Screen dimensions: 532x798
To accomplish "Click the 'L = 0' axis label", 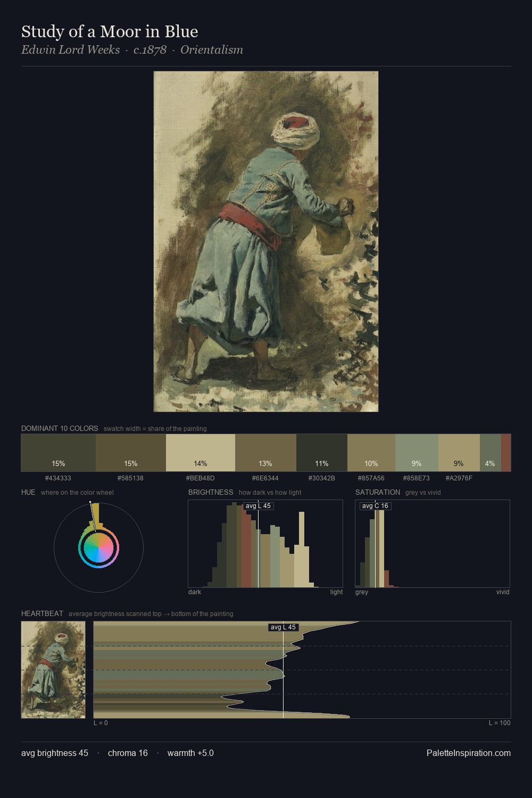I will pos(101,723).
